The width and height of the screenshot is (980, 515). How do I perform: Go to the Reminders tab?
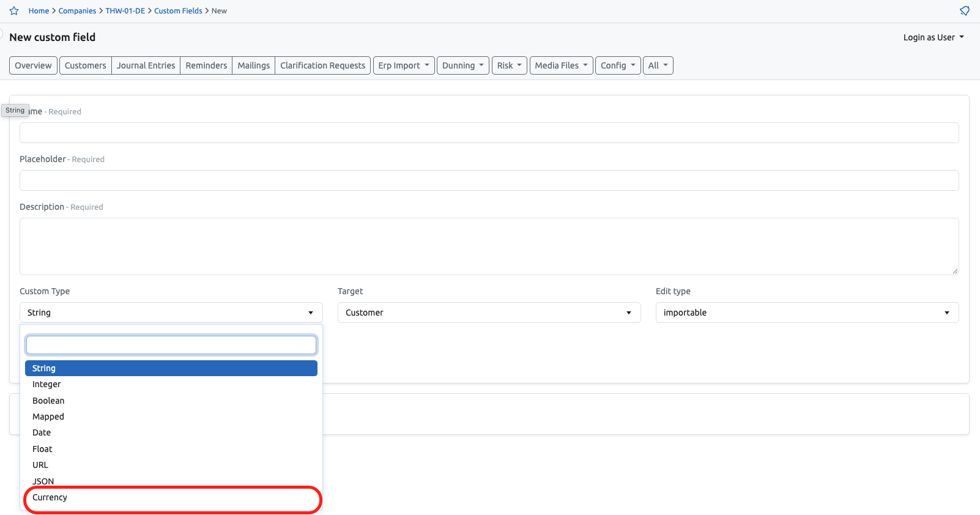tap(206, 65)
